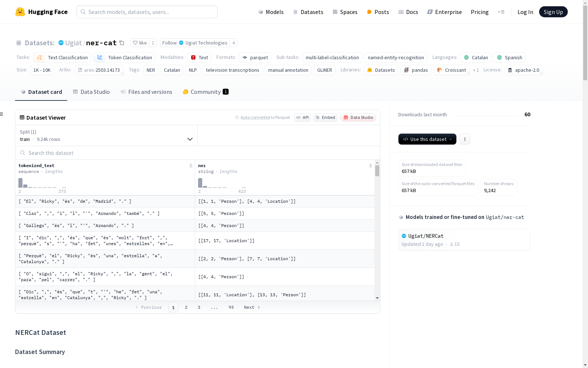Viewport: 588px width, 368px height.
Task: Click the Hugging Face logo
Action: [x=42, y=12]
